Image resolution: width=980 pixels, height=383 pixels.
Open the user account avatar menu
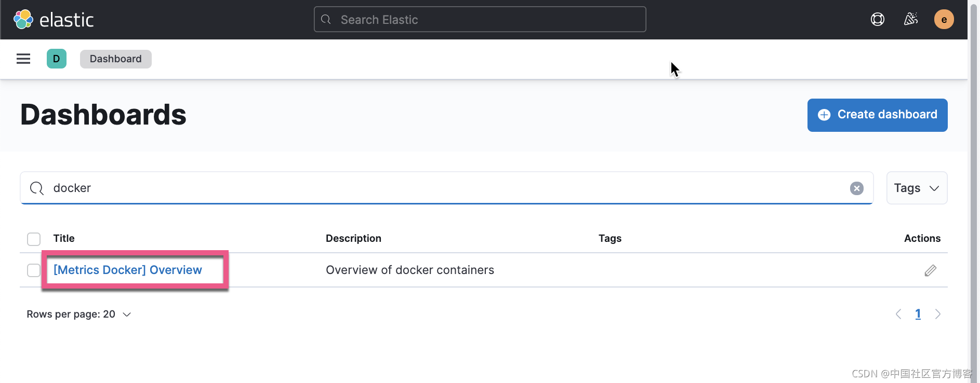pos(944,20)
